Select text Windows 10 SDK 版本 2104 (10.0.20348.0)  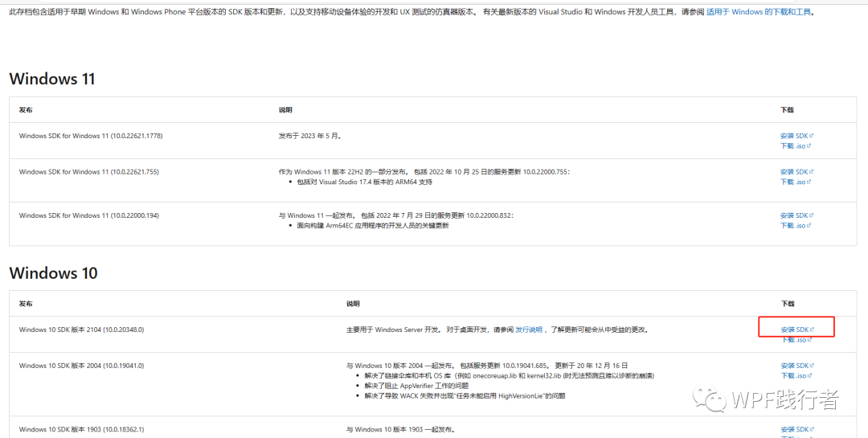81,330
